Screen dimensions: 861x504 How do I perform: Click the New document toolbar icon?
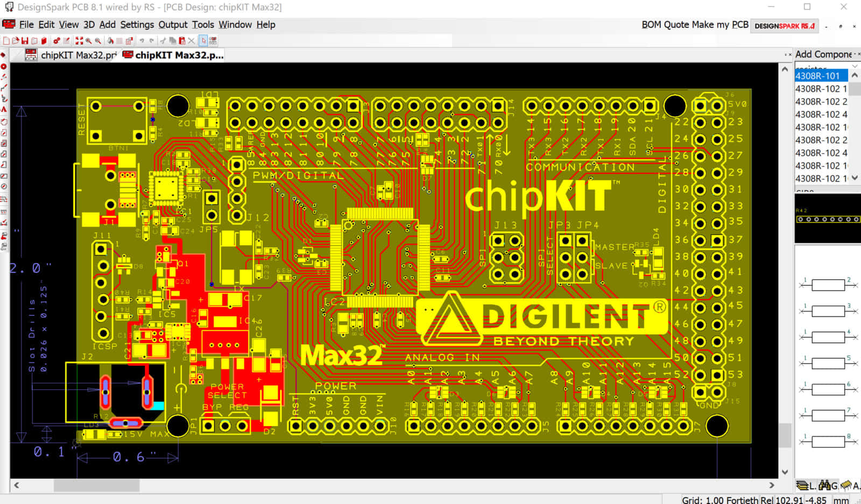pos(6,41)
